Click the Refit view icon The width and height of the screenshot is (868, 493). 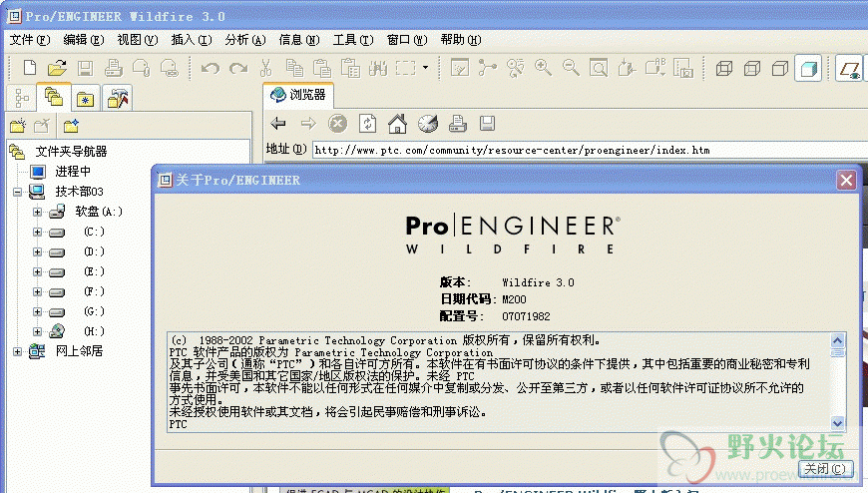point(599,68)
